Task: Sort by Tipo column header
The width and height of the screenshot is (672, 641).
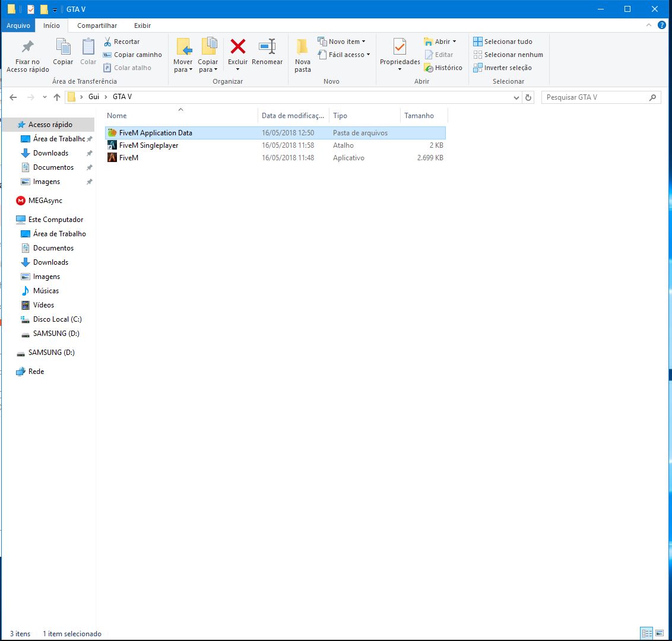Action: click(364, 115)
